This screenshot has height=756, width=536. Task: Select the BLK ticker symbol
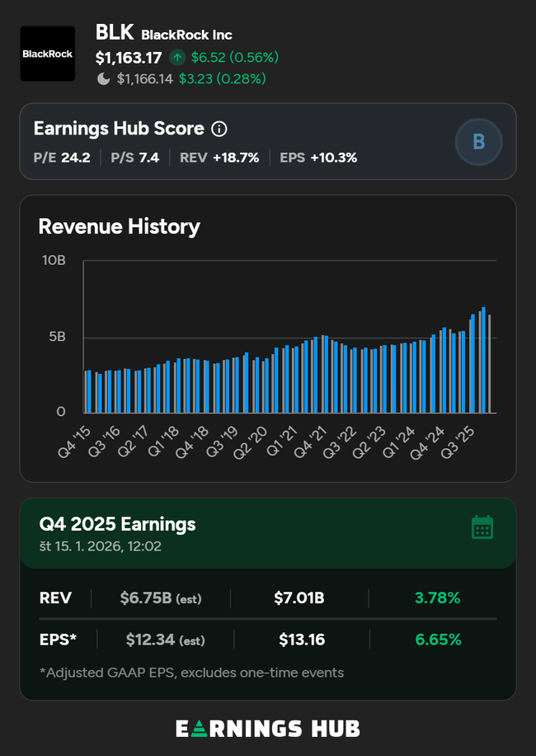tap(115, 33)
